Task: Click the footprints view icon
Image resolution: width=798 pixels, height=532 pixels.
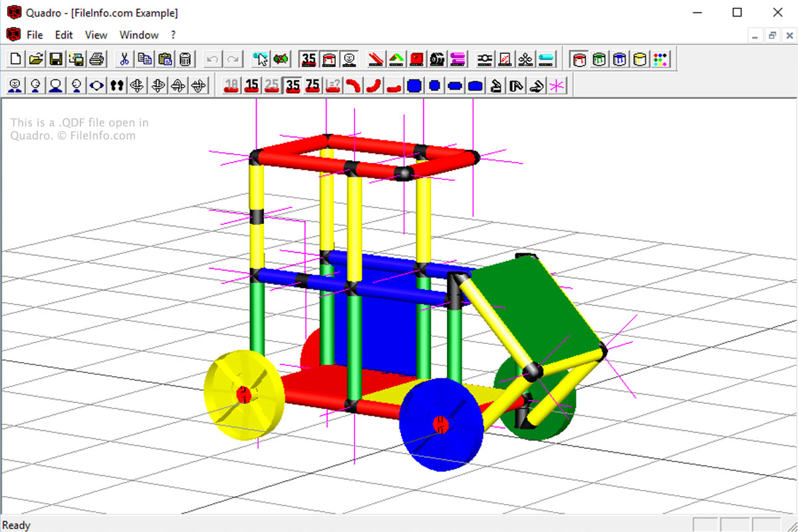Action: click(x=117, y=85)
